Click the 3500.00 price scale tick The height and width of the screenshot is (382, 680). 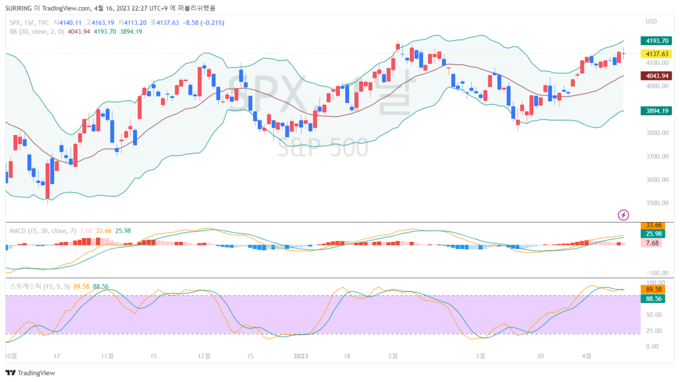tap(657, 202)
